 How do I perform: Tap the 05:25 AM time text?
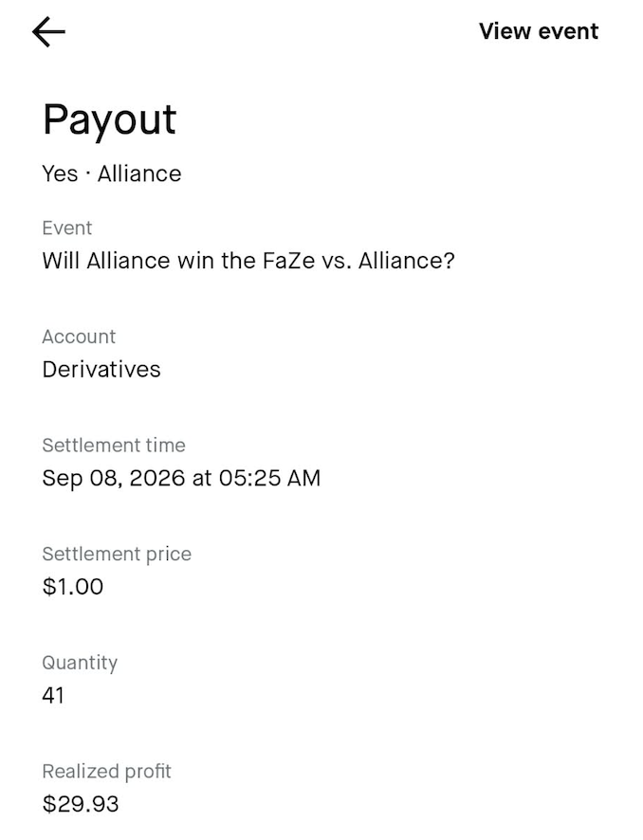269,478
